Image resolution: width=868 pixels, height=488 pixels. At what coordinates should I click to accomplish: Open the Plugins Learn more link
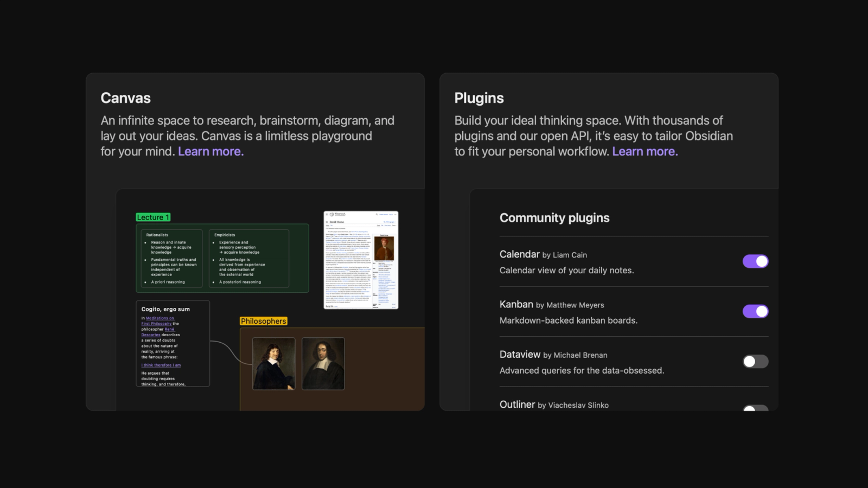(x=645, y=151)
